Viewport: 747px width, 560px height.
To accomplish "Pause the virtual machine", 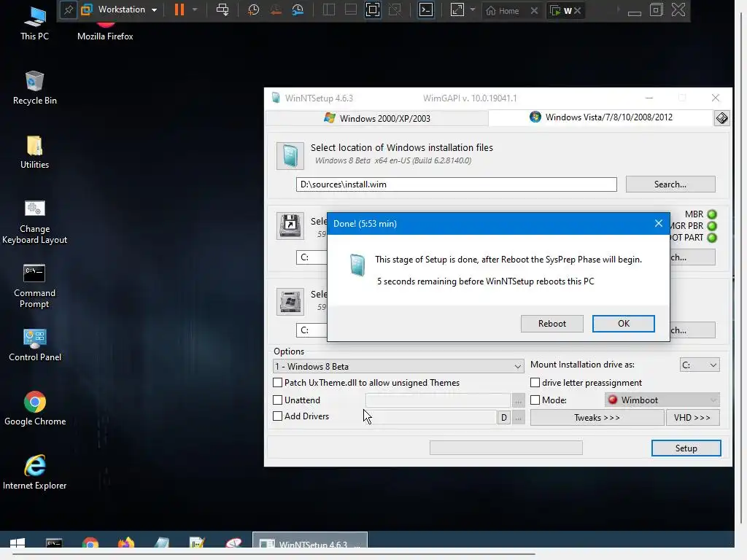I will [179, 9].
